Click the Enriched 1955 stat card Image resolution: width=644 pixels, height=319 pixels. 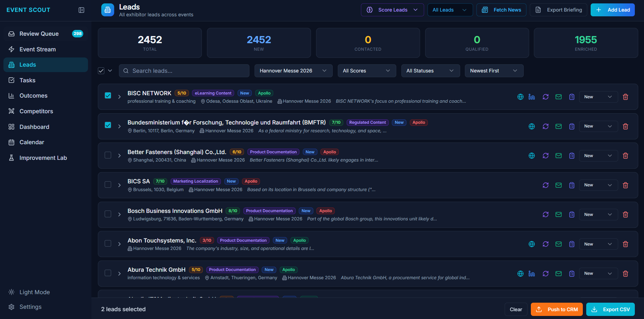(586, 43)
